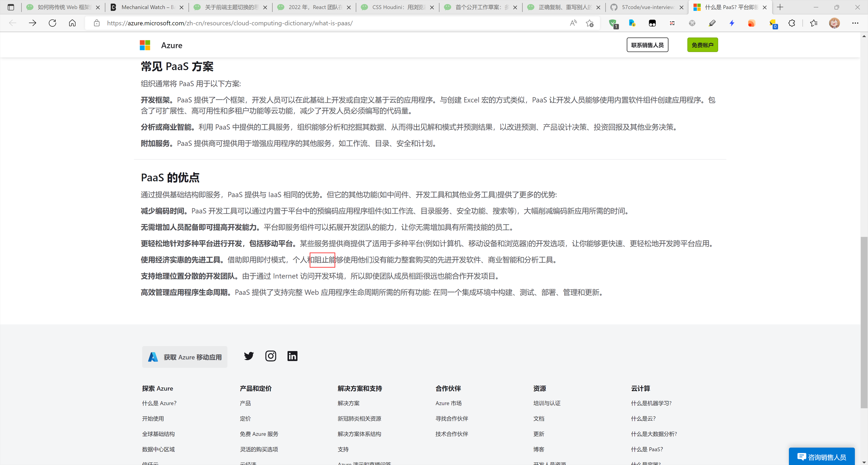Click the 联系销售人员 button
Viewport: 868px width, 465px height.
point(647,45)
